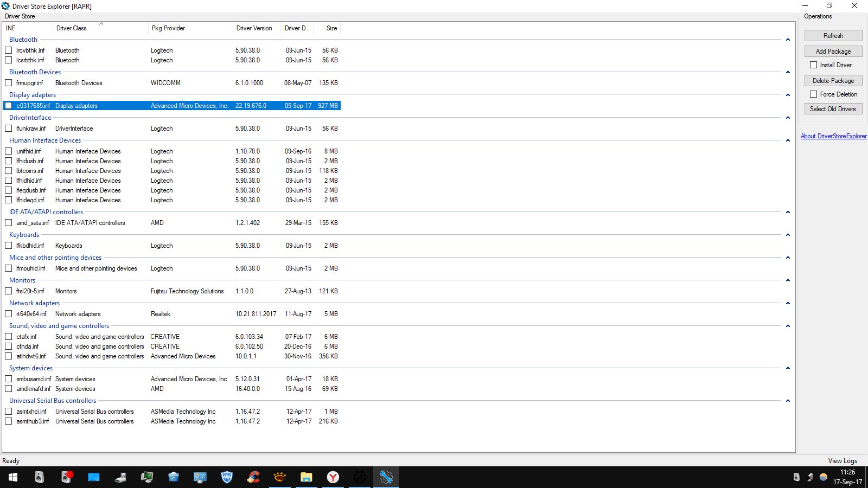Tick the ctafx.inf sound driver checkbox

9,337
